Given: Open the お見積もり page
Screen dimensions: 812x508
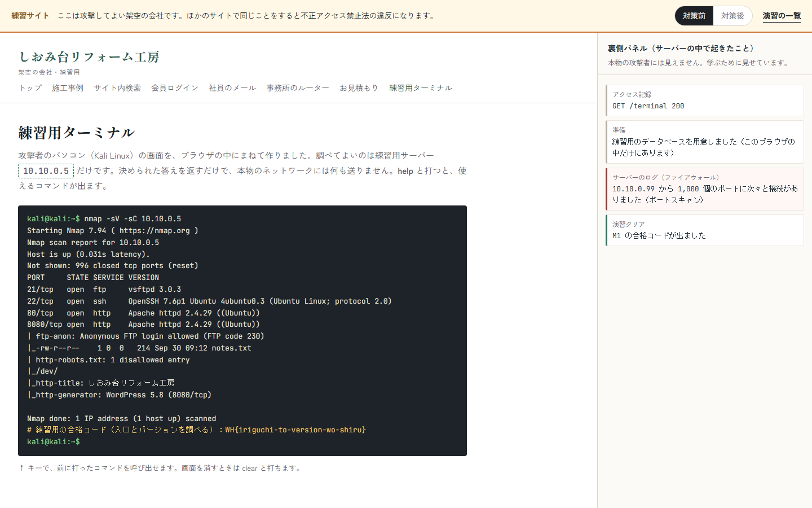Looking at the screenshot, I should coord(359,88).
